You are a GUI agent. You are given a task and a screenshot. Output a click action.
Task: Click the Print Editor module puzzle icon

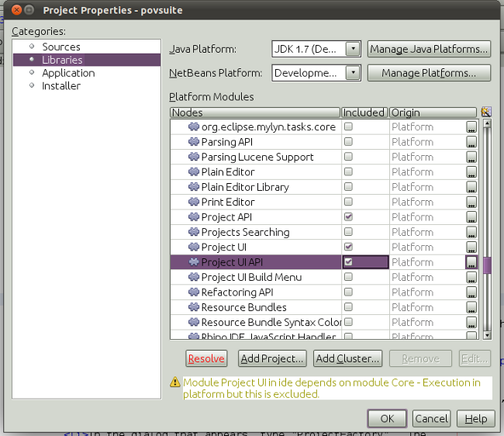tap(194, 202)
